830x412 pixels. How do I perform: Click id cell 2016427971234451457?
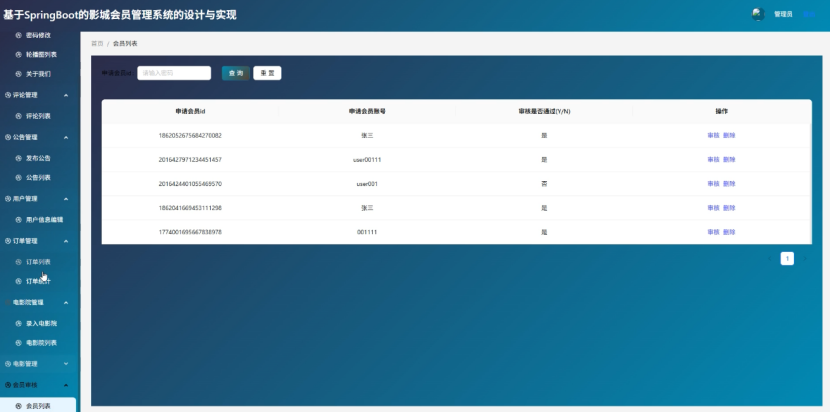coord(190,159)
